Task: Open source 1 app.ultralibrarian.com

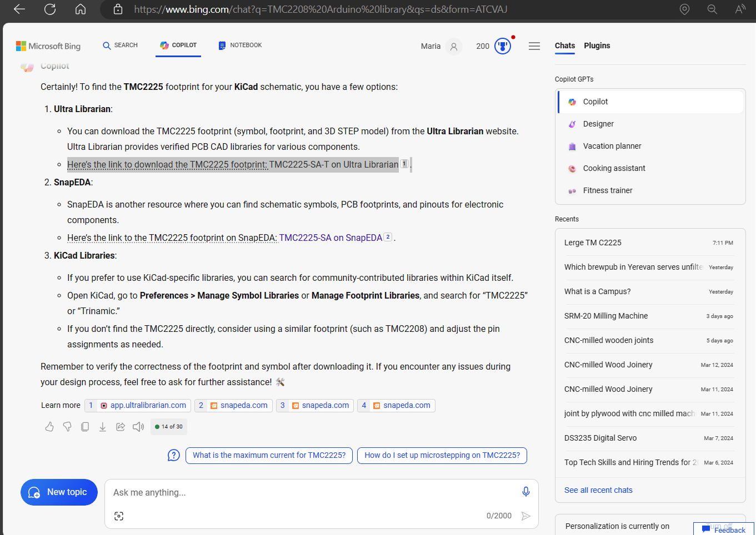Action: pyautogui.click(x=138, y=405)
